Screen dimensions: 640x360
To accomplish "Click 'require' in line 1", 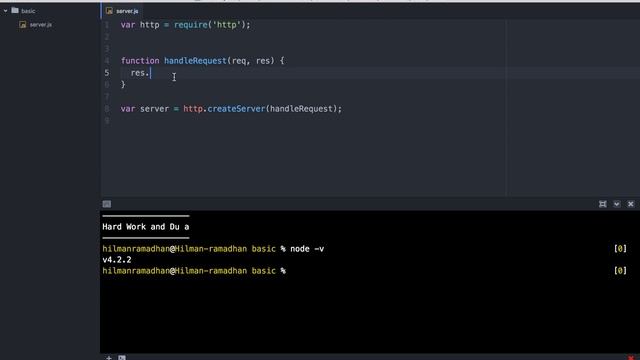I will pos(191,25).
